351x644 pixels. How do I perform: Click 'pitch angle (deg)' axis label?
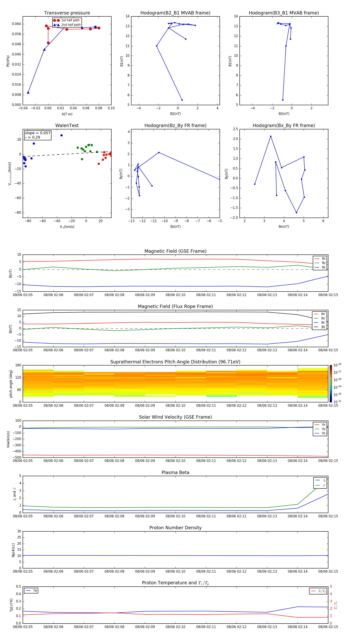11,384
